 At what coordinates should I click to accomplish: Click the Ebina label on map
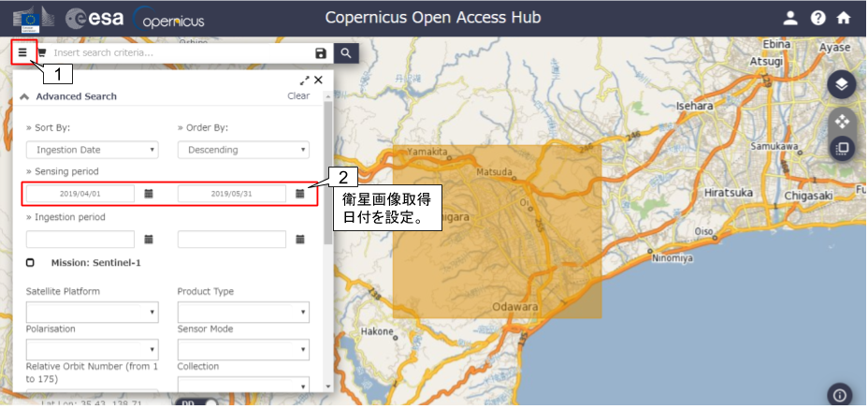pyautogui.click(x=775, y=44)
